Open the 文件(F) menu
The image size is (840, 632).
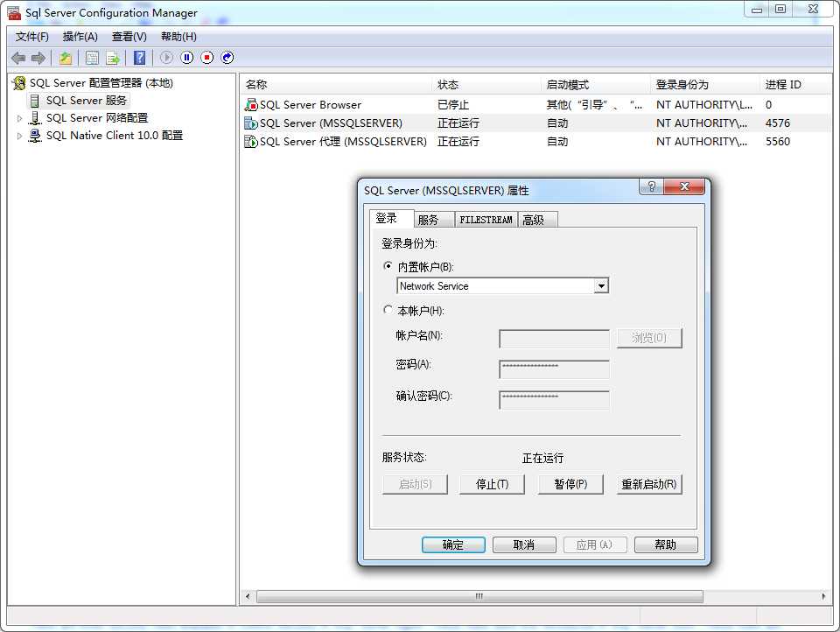tap(32, 37)
